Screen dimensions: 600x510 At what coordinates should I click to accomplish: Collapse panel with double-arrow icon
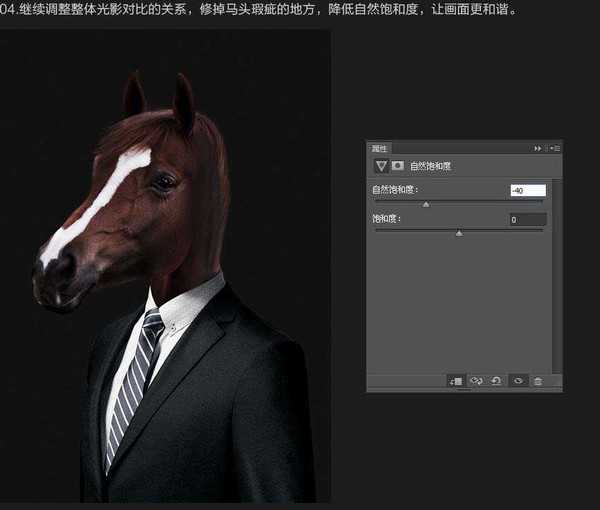[x=538, y=148]
